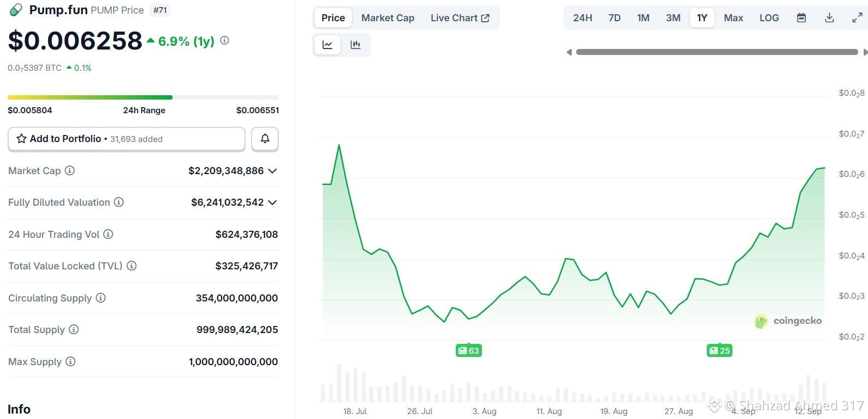
Task: Open info tooltip beside 6.9% (1y) change
Action: click(224, 40)
